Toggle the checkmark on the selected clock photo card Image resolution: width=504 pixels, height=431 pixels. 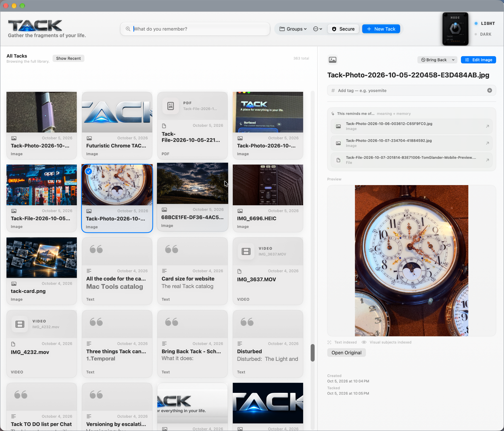click(x=88, y=171)
